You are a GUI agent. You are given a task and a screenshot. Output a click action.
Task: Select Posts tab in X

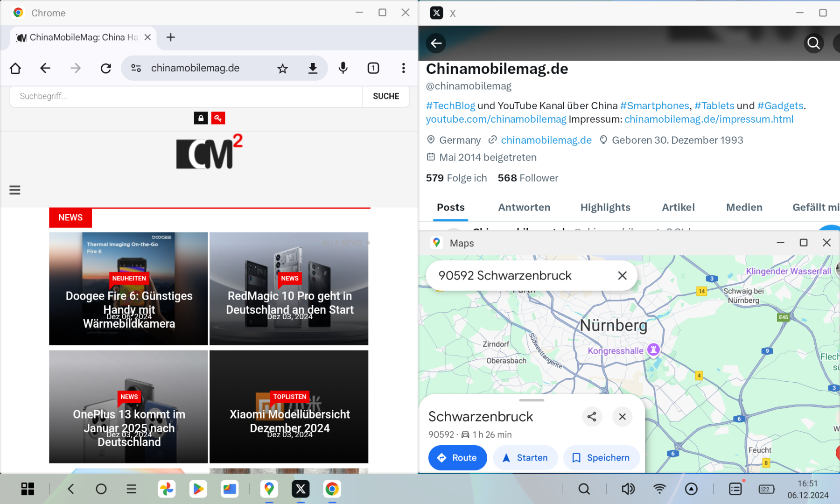coord(450,207)
